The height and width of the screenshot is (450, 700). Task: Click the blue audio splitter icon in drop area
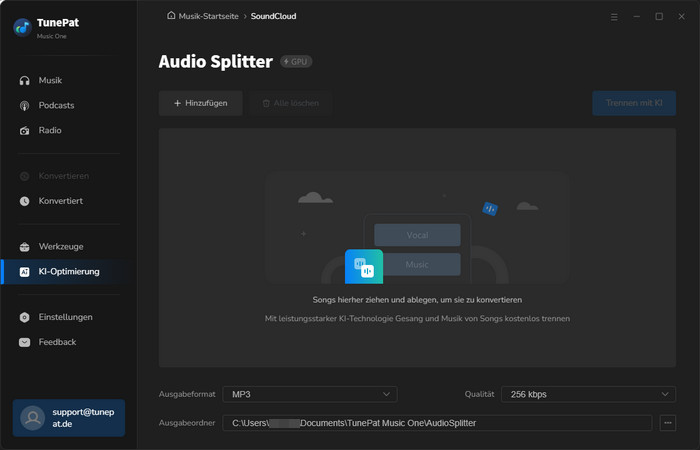(364, 267)
